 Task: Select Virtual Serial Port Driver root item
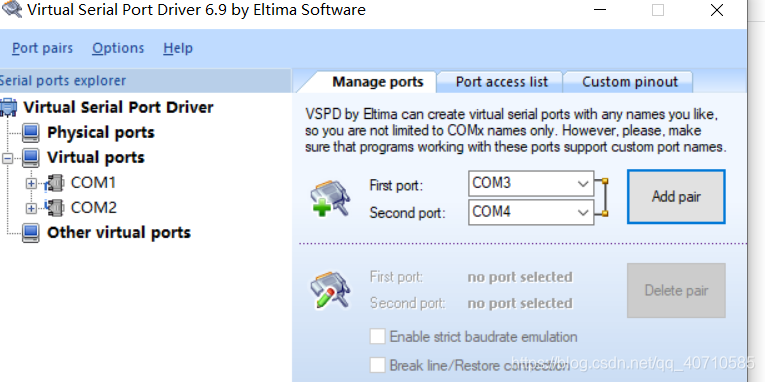click(x=119, y=107)
